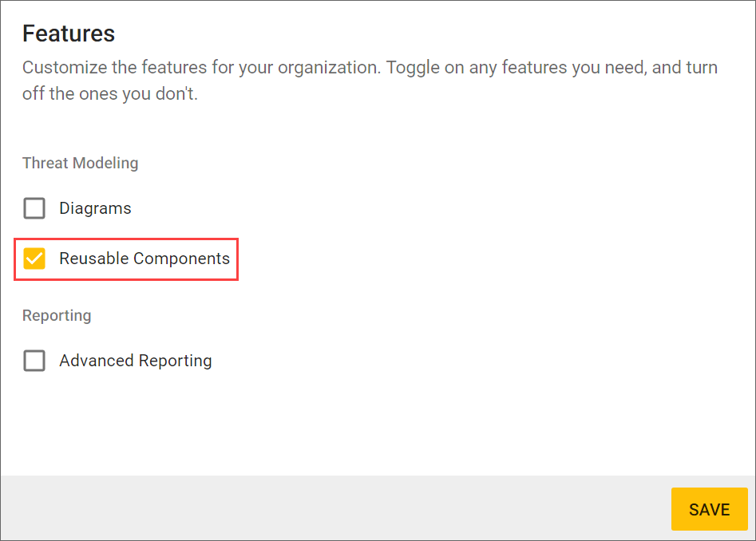Image resolution: width=756 pixels, height=541 pixels.
Task: Click the Reusable Components label text
Action: tap(144, 259)
